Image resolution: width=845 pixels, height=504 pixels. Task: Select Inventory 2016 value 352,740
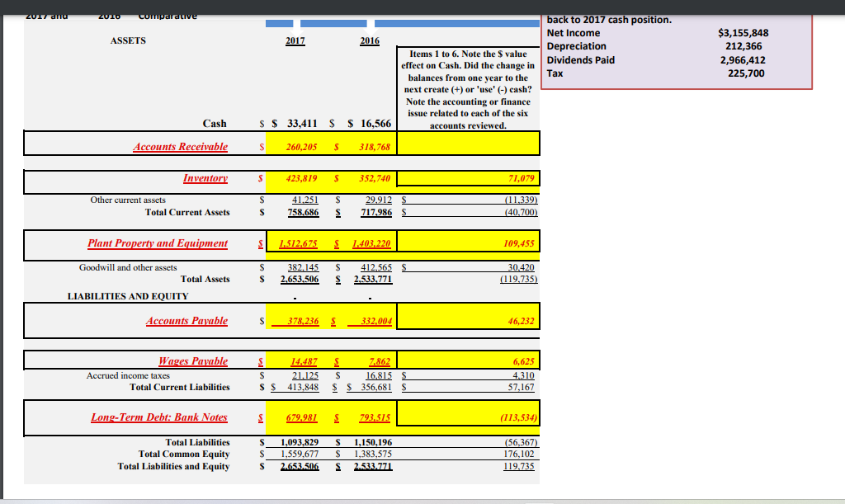375,178
